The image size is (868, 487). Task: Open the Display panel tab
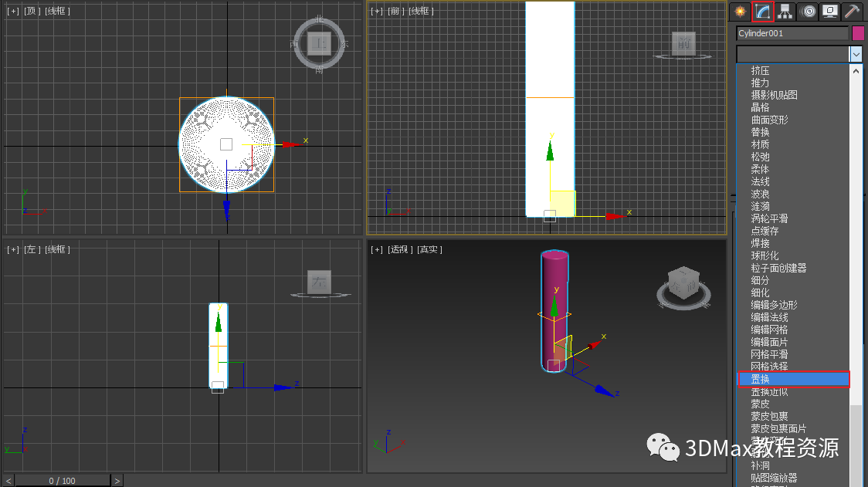[x=830, y=11]
